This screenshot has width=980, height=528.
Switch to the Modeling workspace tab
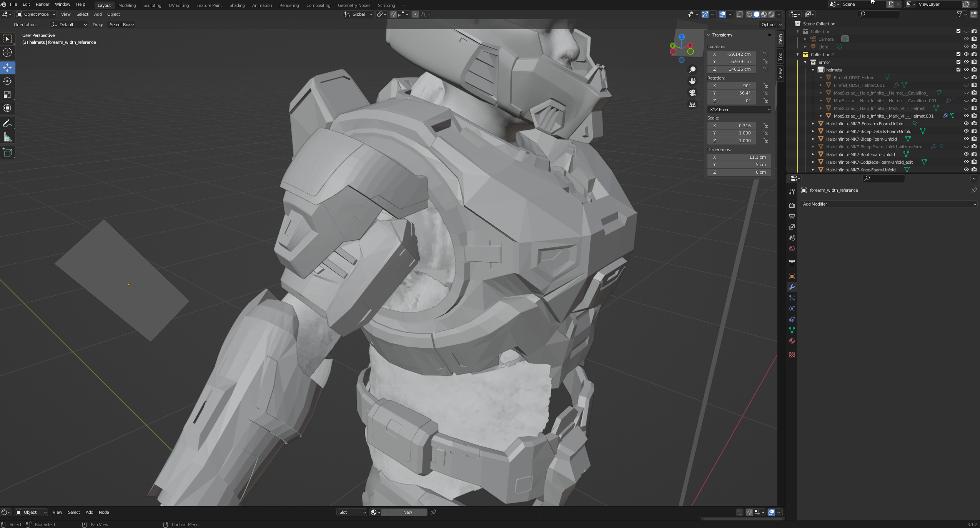(127, 5)
